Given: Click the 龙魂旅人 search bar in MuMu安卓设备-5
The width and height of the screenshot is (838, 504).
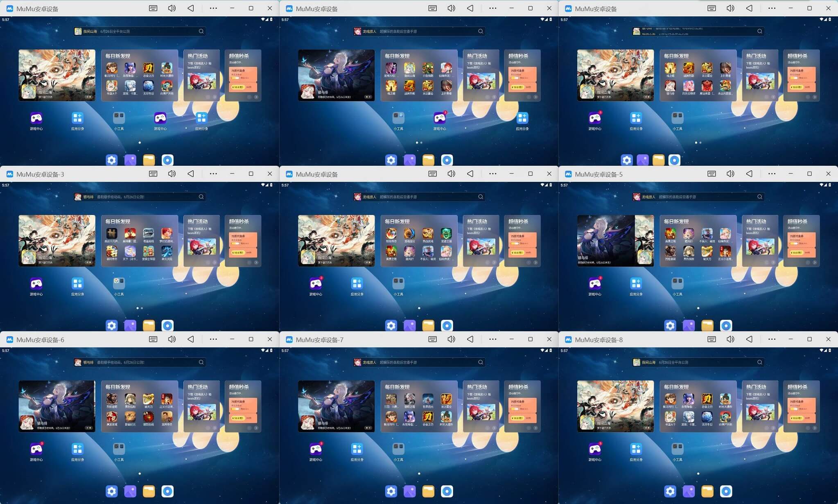Looking at the screenshot, I should click(x=698, y=197).
